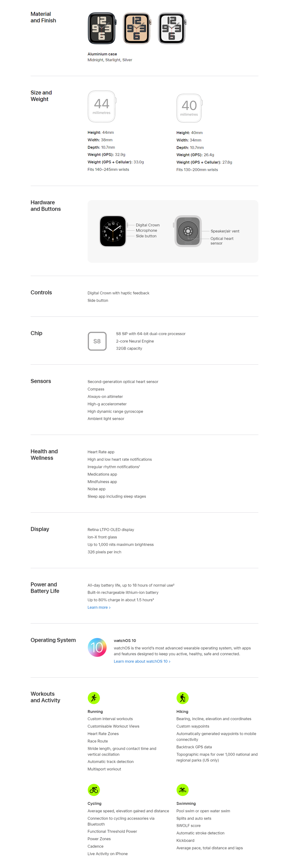
Task: Click the Optical heart sensor diagram label
Action: click(222, 241)
